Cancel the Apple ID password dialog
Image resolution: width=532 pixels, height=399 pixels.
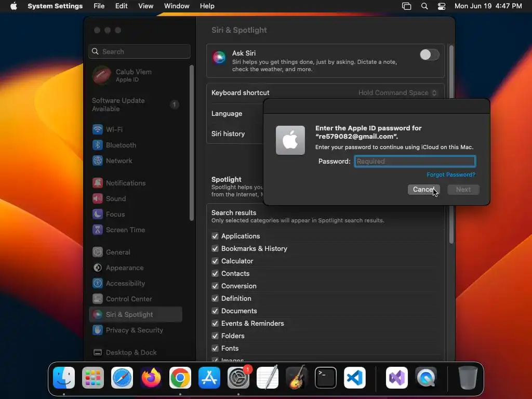[424, 190]
